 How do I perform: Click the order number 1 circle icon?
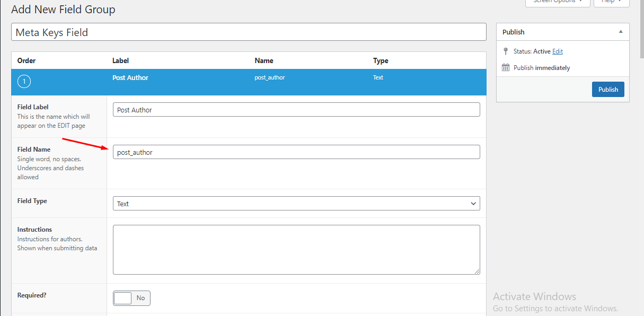(x=24, y=82)
